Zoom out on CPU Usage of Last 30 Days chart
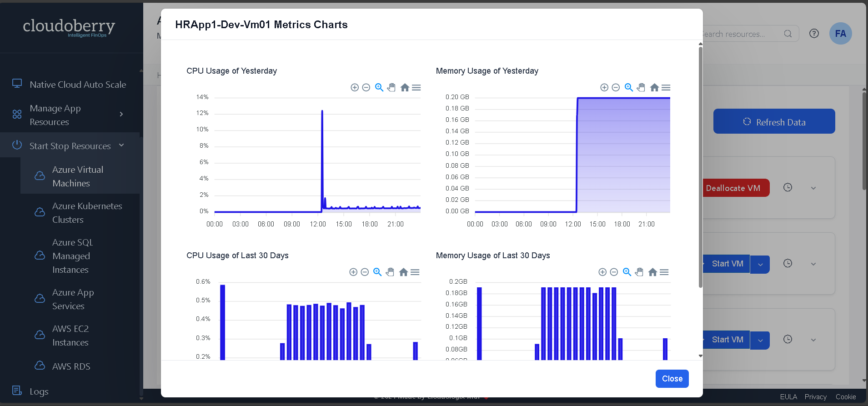This screenshot has width=868, height=406. (x=365, y=272)
